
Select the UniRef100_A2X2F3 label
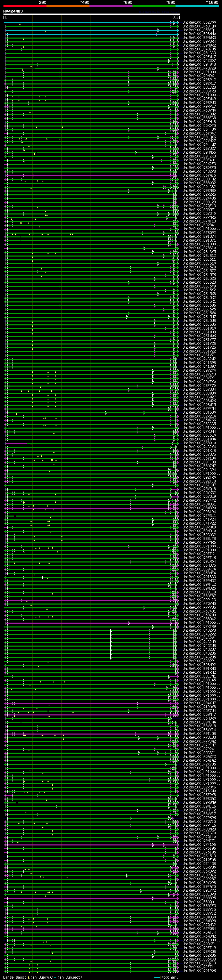199,164
